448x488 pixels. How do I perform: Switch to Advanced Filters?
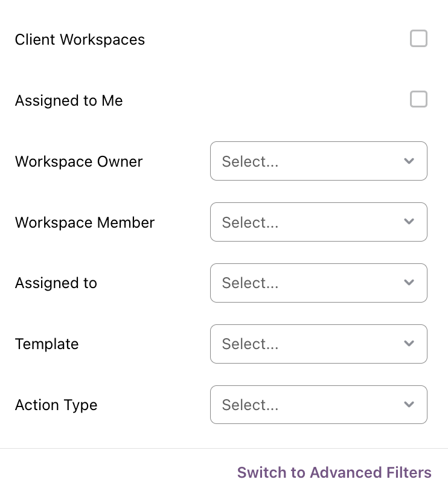[334, 472]
